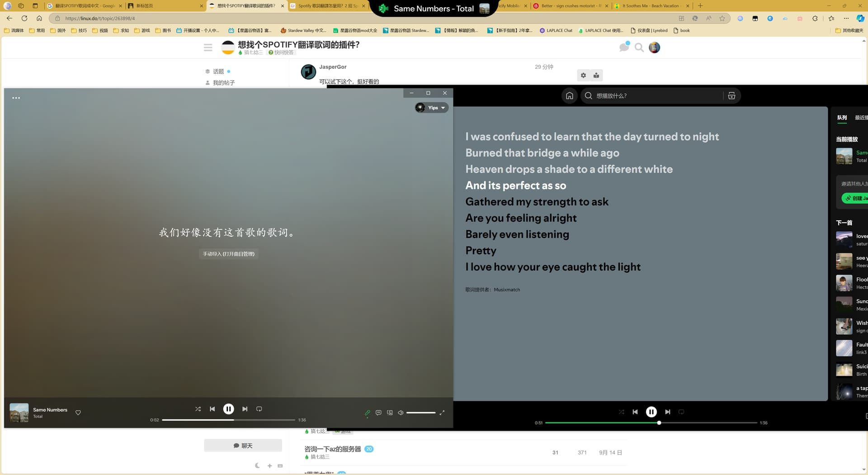Open the forum hamburger menu
This screenshot has height=475, width=868.
208,47
